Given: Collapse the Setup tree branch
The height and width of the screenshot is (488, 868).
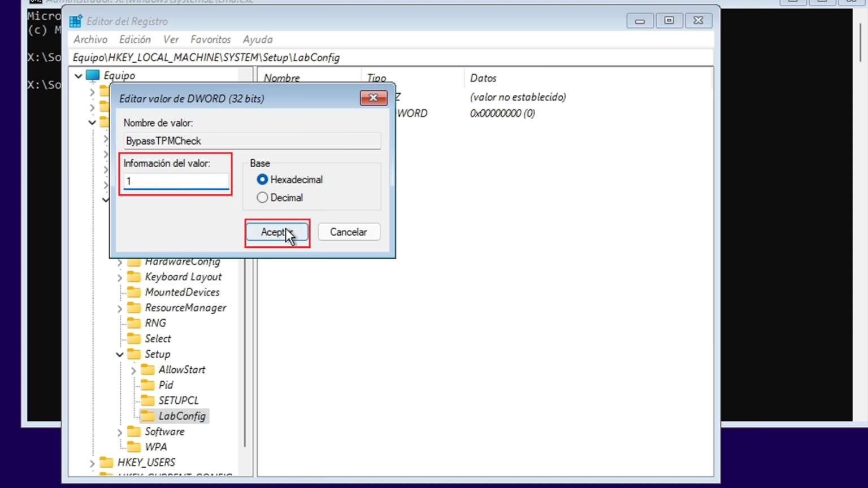Looking at the screenshot, I should coord(119,354).
